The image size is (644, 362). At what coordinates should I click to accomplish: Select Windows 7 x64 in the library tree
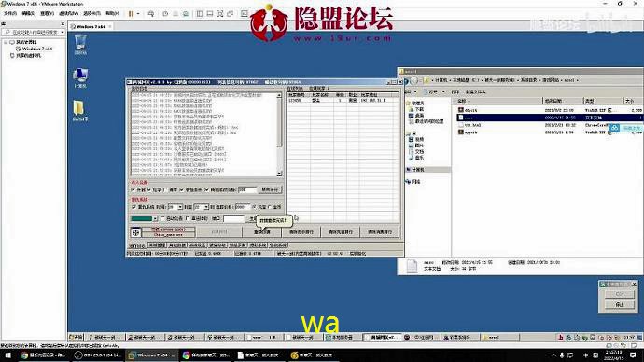click(35, 49)
